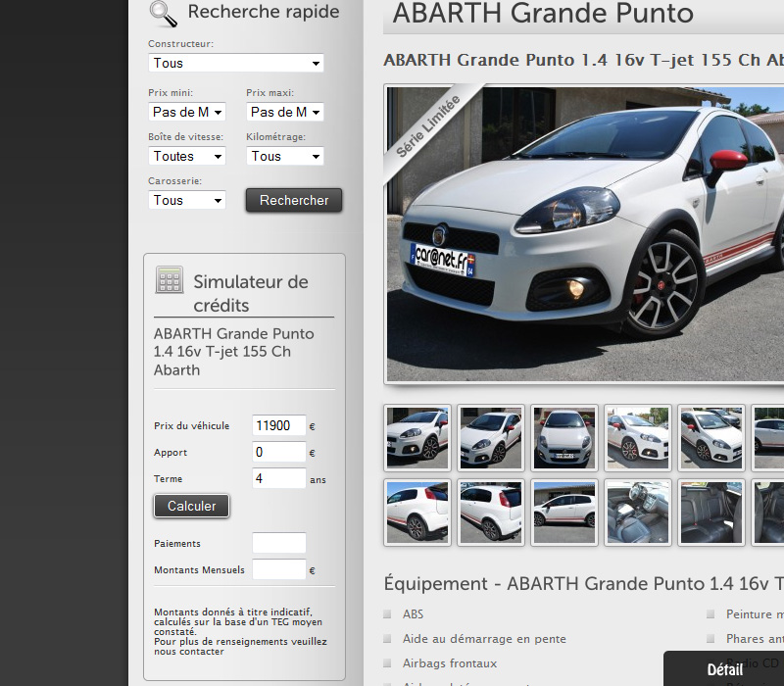Image resolution: width=784 pixels, height=686 pixels.
Task: Select side-profile thumbnail in bottom row
Action: pos(564,513)
